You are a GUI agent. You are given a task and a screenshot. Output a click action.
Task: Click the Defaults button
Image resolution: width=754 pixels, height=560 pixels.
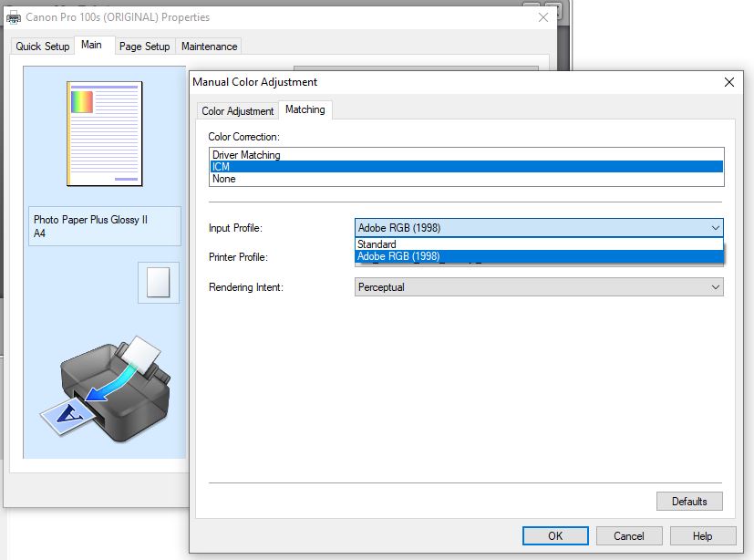[688, 501]
